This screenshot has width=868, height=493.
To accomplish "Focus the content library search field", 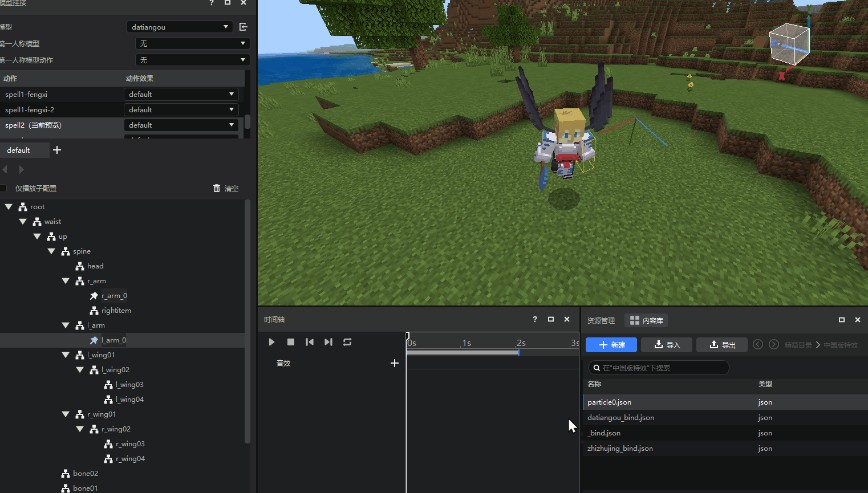I will [x=659, y=368].
